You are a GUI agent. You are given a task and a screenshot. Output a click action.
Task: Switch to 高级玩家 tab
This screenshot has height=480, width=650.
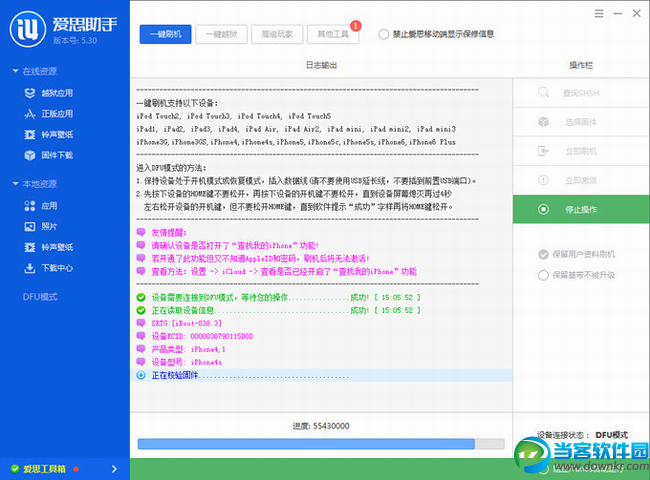(277, 34)
